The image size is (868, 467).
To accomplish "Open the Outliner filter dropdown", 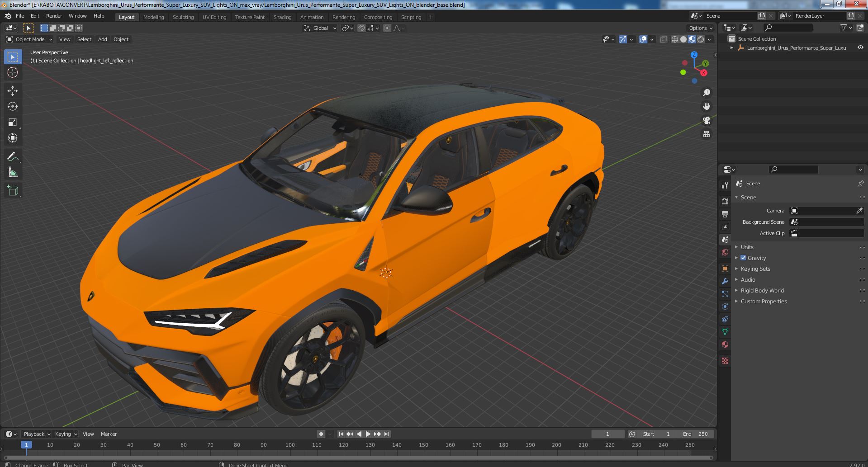I will [x=846, y=28].
